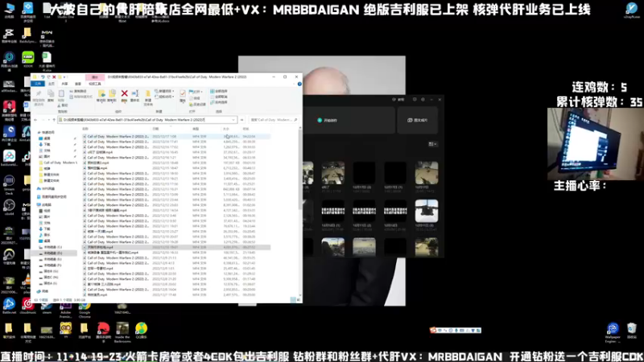
Task: Click the settings gear in dark app titlebar
Action: [x=423, y=99]
